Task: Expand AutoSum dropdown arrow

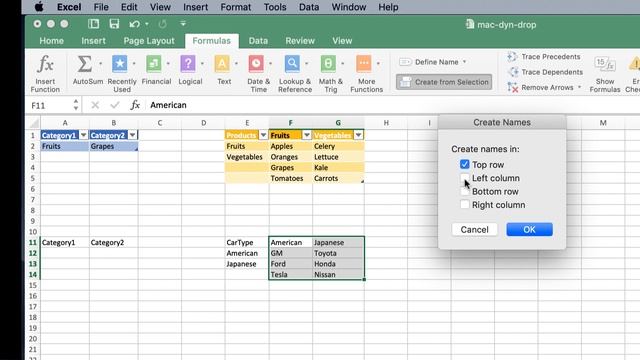Action: click(x=100, y=64)
